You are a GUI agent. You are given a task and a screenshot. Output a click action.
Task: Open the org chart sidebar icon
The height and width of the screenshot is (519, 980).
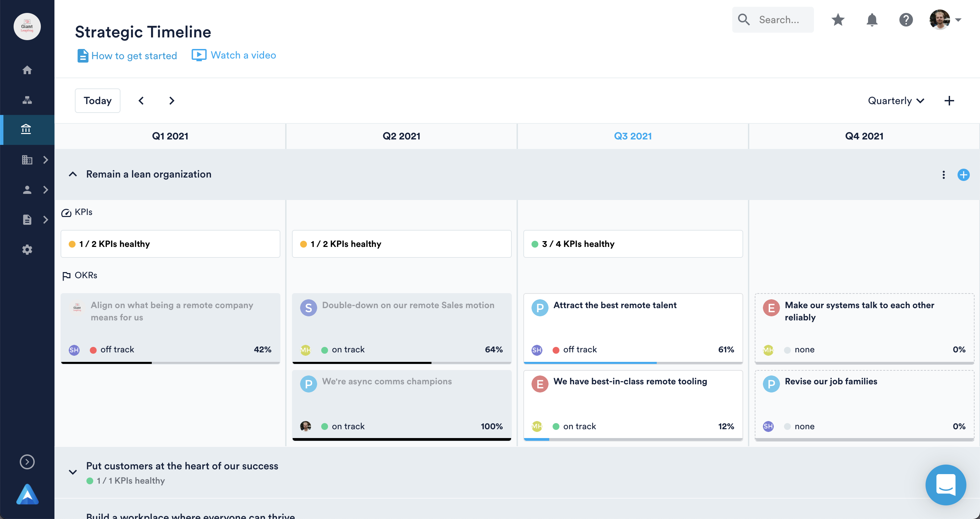27,100
